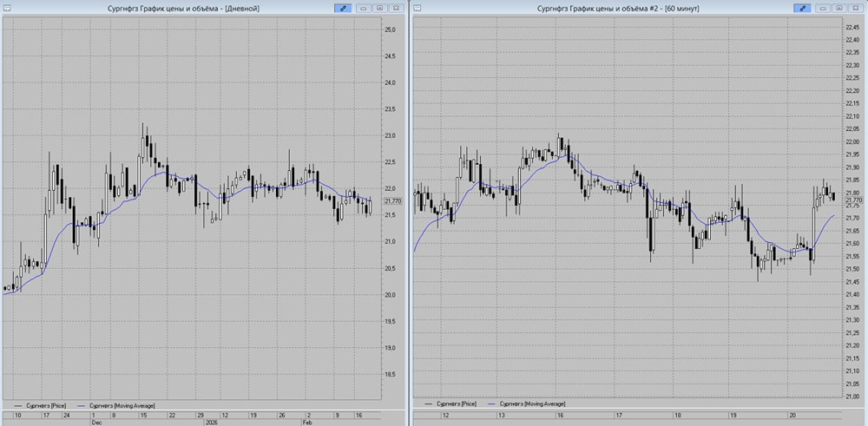Close the 60 минут chart window
Screen dimensions: 868x426
coord(855,9)
